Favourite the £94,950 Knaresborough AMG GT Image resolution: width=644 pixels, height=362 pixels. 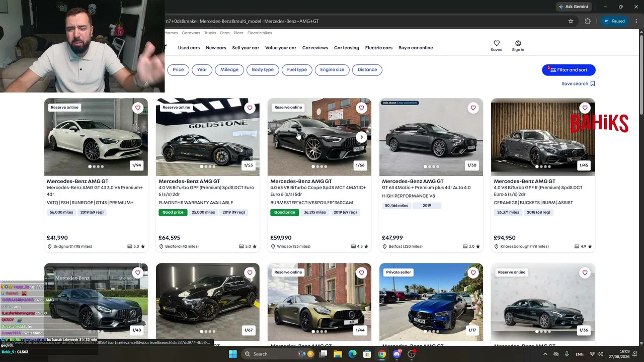pyautogui.click(x=585, y=108)
